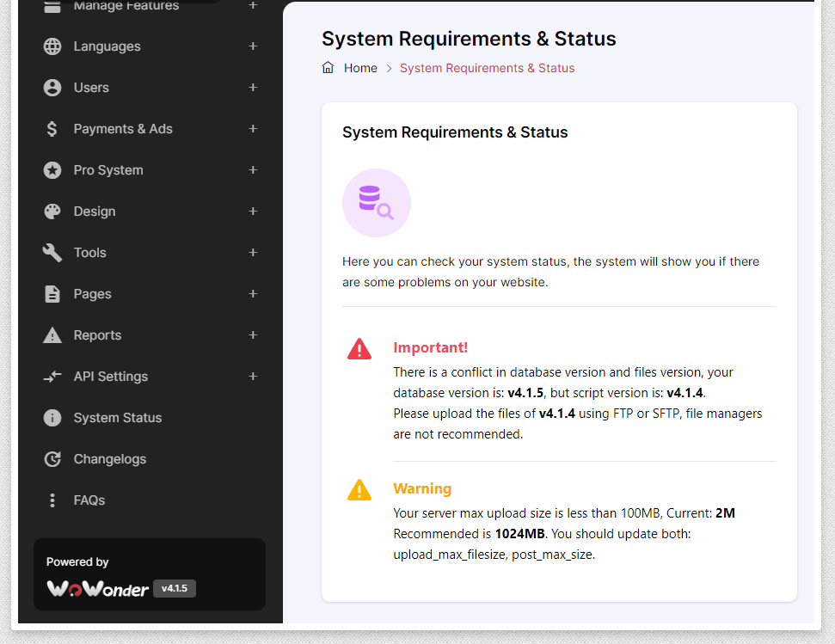Click the System Status info icon
835x644 pixels.
coord(52,418)
